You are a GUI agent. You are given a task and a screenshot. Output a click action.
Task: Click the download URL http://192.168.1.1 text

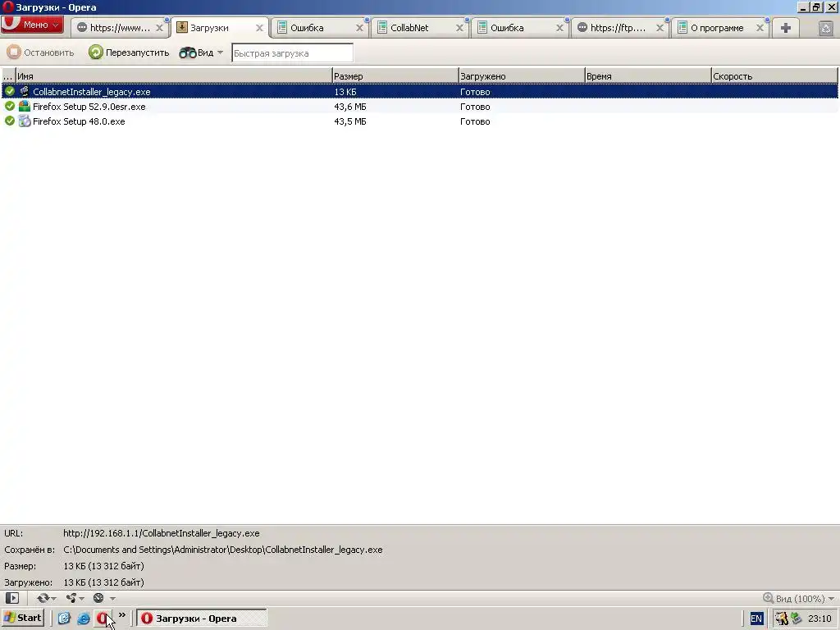pos(162,533)
